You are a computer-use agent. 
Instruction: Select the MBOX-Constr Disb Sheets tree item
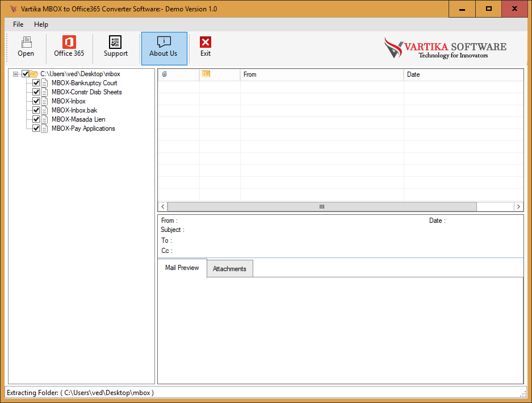click(x=86, y=92)
